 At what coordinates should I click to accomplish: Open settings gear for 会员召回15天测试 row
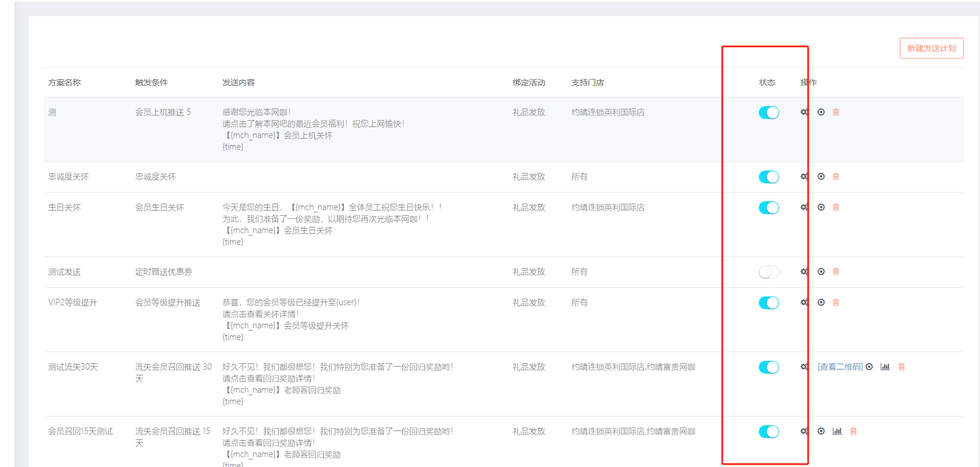[804, 431]
